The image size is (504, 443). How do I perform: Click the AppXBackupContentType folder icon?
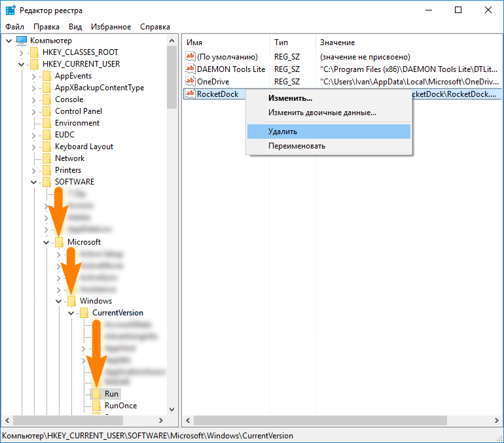pos(46,88)
